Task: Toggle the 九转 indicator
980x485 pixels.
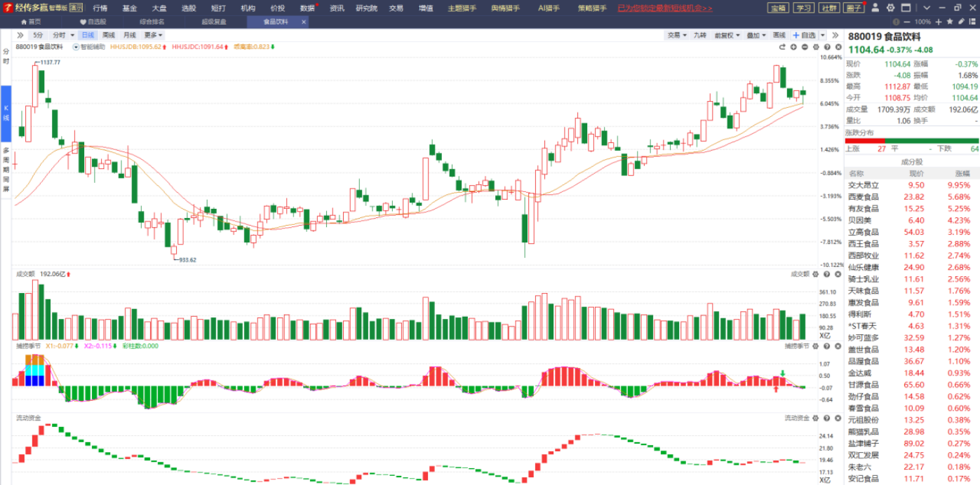Action: [699, 35]
